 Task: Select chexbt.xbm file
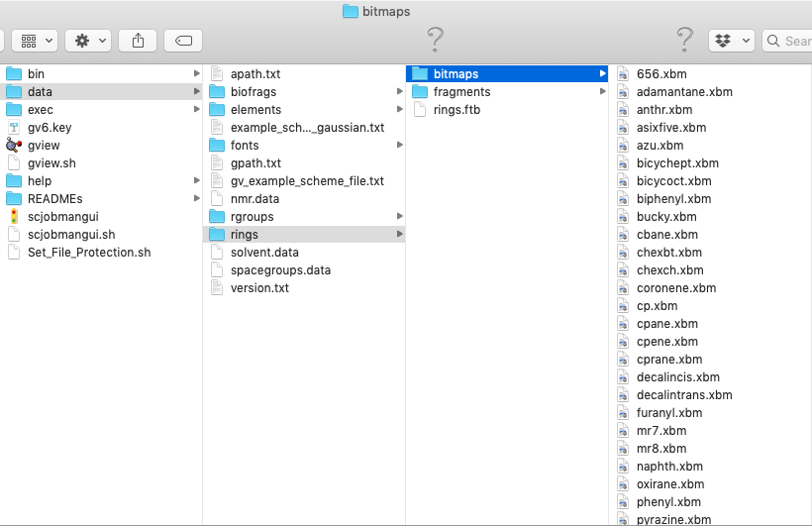[711, 253]
